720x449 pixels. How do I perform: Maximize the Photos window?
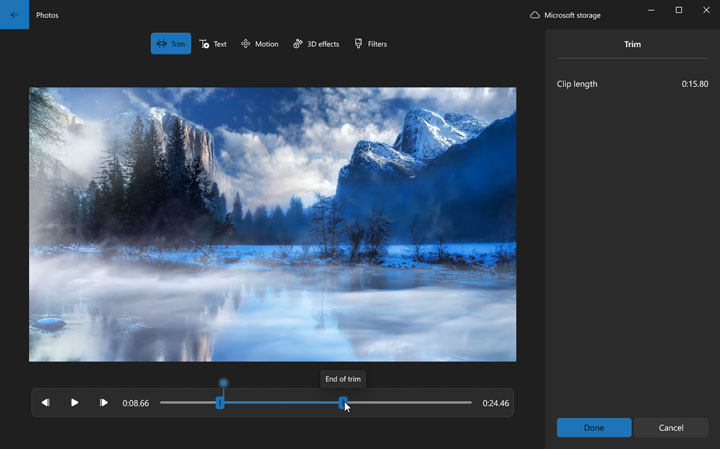pyautogui.click(x=678, y=10)
